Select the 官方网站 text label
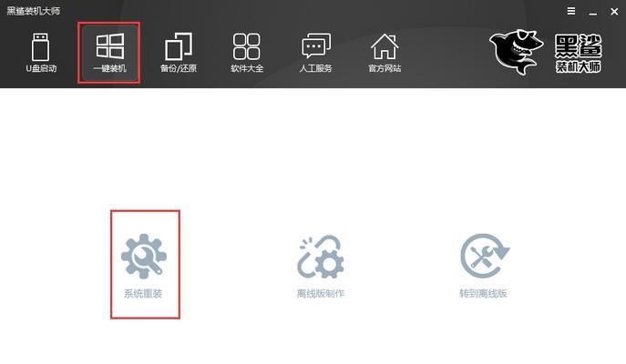The image size is (626, 364). pyautogui.click(x=385, y=68)
